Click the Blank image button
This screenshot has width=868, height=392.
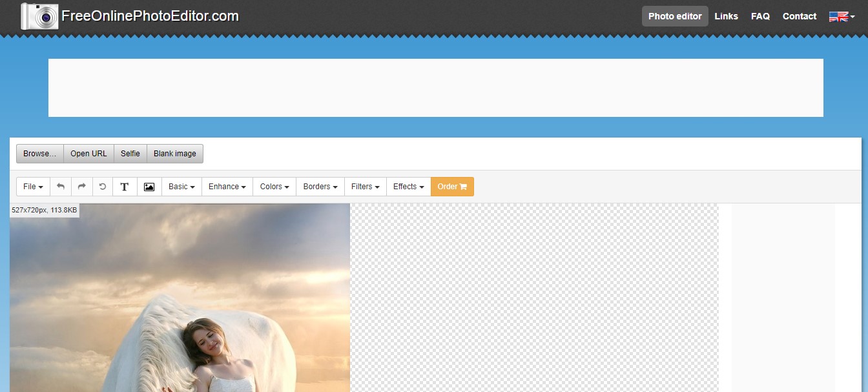[x=175, y=154]
